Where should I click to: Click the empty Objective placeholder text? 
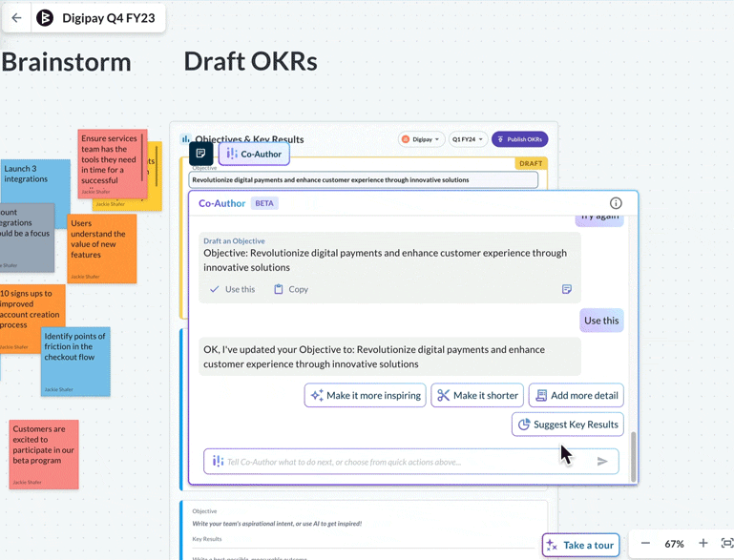click(277, 524)
